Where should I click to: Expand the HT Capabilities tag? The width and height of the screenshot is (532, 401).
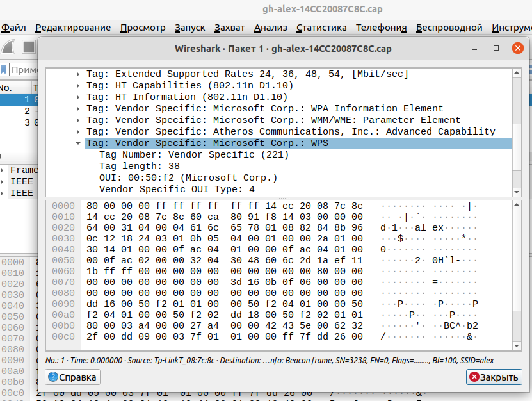pyautogui.click(x=78, y=85)
